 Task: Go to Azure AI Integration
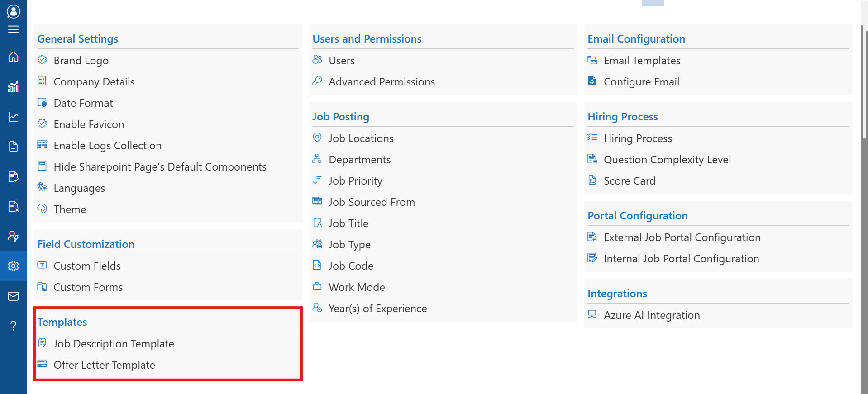(651, 315)
